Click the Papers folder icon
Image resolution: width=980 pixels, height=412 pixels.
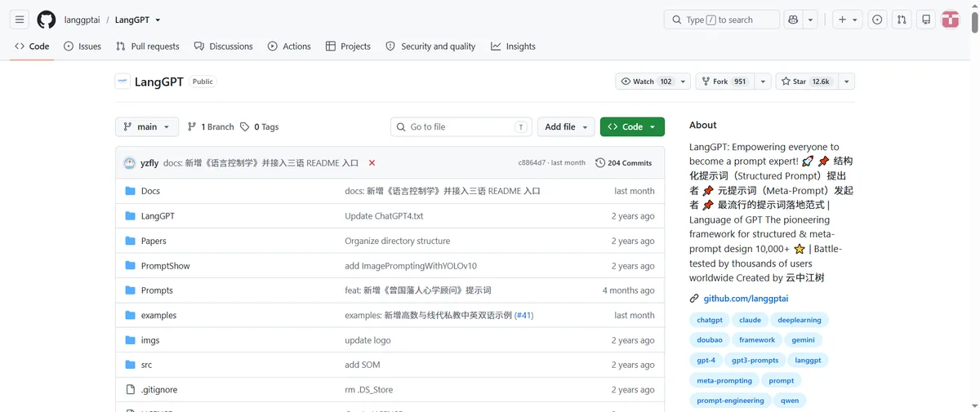click(x=130, y=241)
